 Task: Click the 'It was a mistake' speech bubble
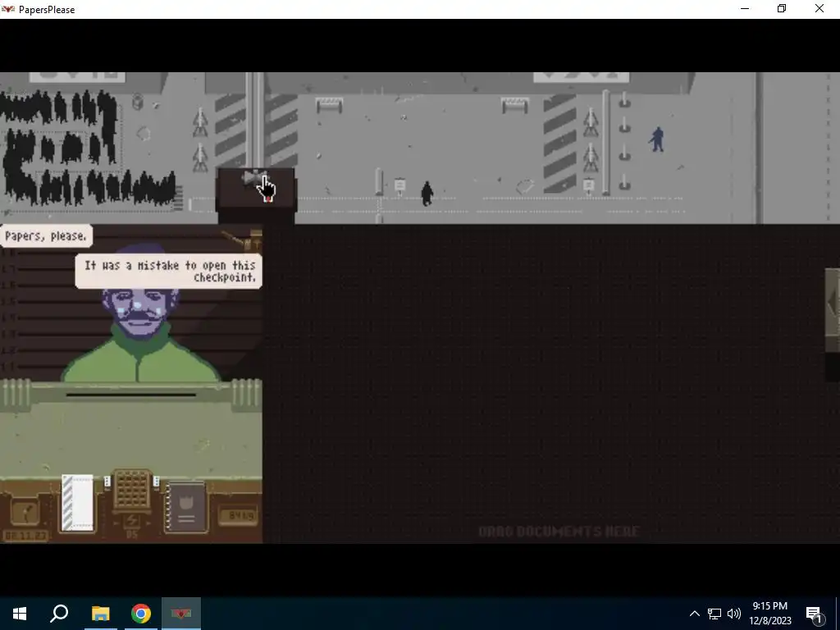point(169,271)
